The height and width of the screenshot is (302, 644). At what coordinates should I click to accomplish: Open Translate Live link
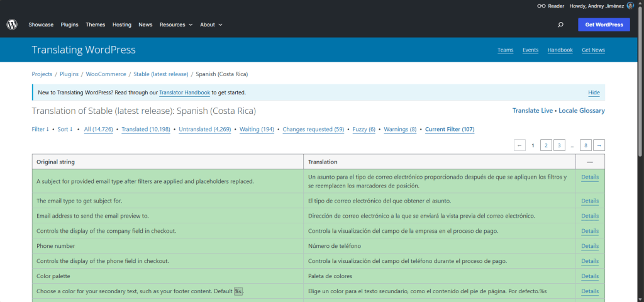(532, 111)
